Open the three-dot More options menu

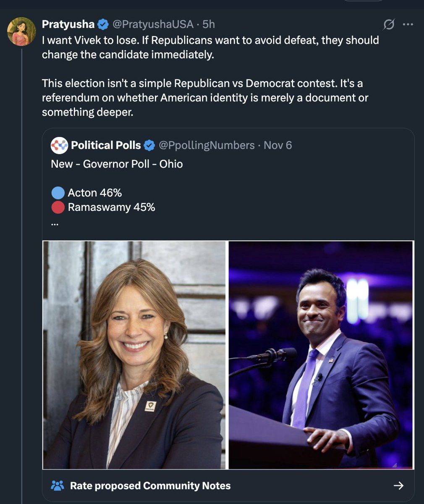pyautogui.click(x=408, y=25)
